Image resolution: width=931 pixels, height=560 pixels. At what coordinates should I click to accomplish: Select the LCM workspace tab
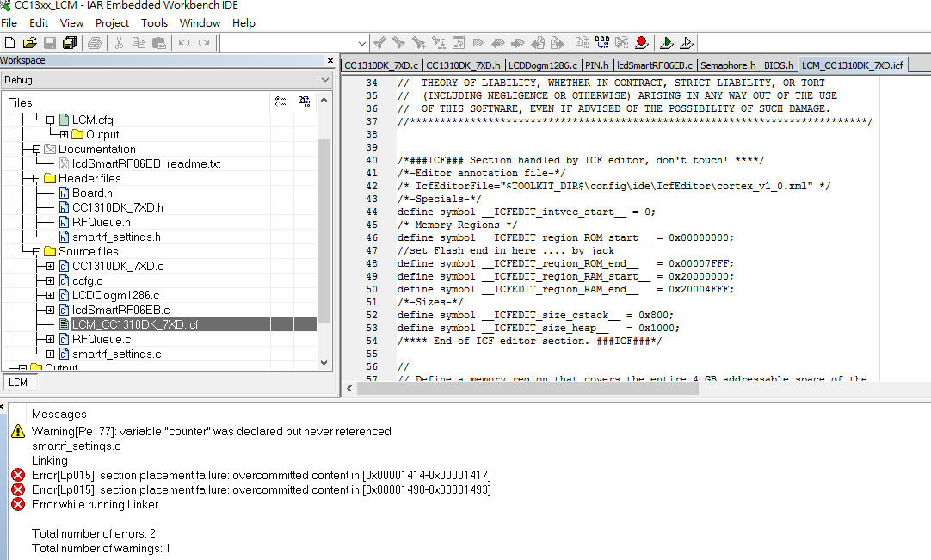pyautogui.click(x=18, y=383)
